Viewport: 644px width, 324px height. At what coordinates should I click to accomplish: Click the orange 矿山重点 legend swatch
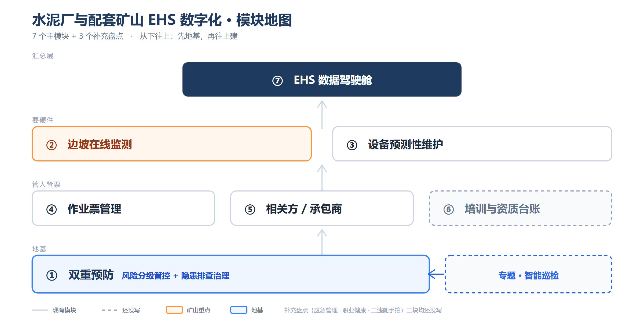[174, 310]
